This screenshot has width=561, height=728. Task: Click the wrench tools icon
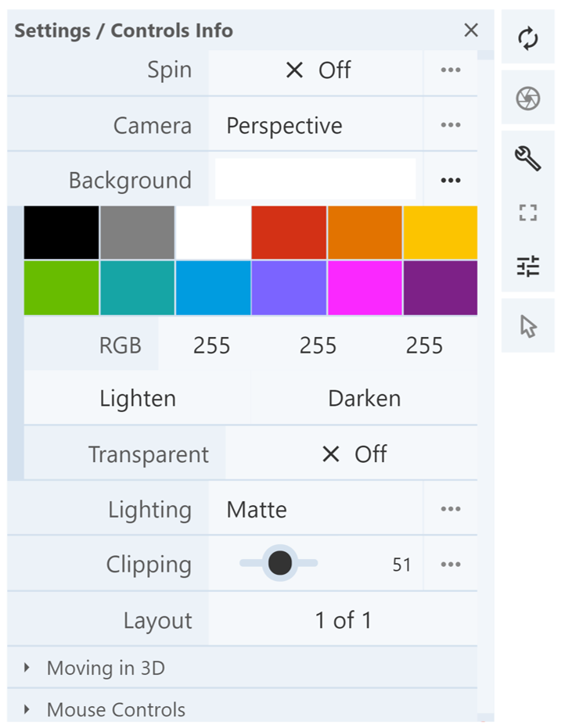coord(528,158)
